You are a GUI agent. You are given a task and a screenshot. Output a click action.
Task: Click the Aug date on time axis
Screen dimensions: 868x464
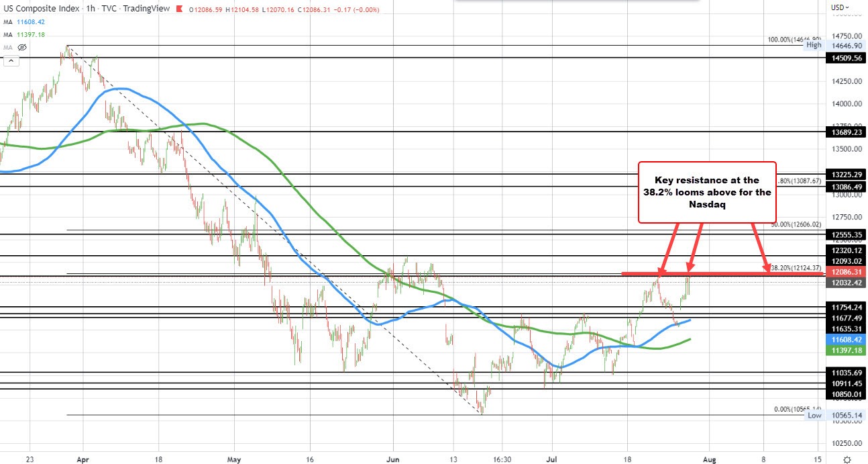710,459
